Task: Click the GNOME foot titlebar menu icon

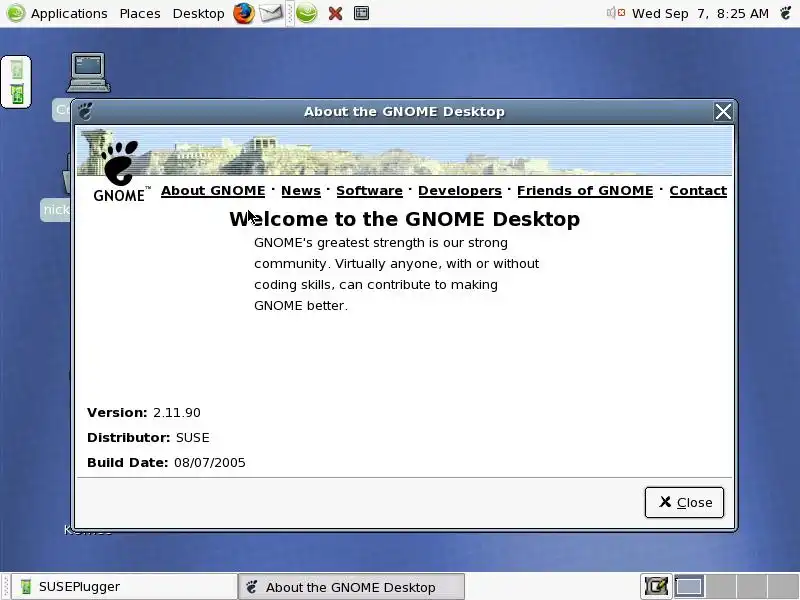Action: [85, 111]
